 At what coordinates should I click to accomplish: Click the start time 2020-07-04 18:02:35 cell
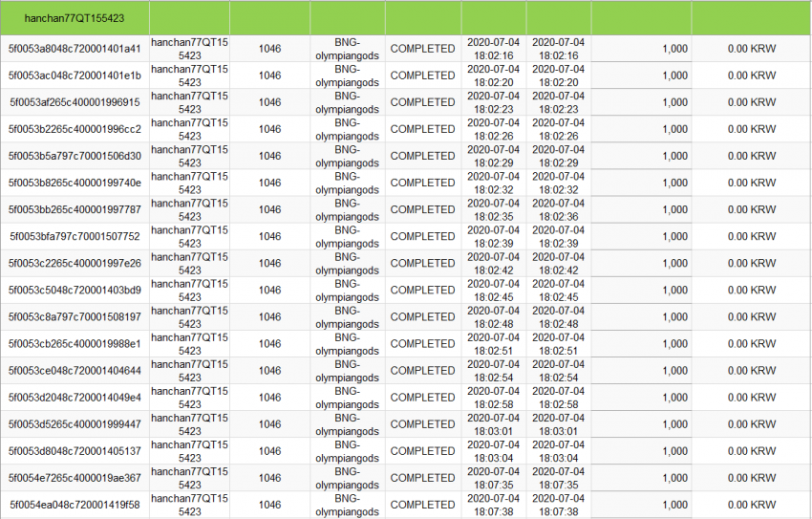click(x=494, y=209)
